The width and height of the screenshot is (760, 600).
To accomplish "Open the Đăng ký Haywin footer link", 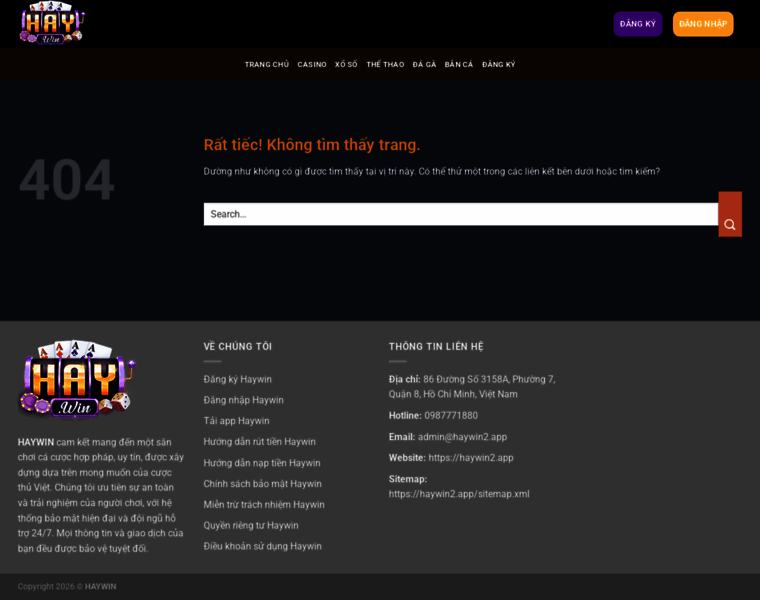I will [238, 379].
